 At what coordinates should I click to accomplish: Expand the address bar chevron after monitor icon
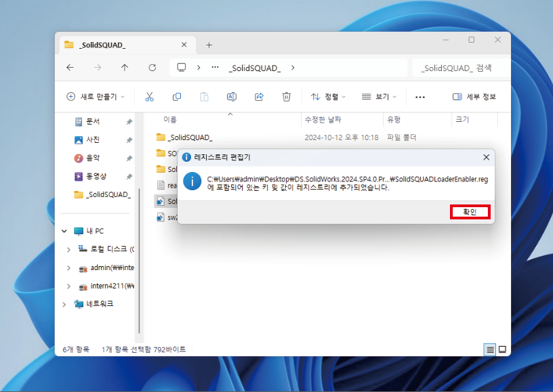[x=199, y=68]
